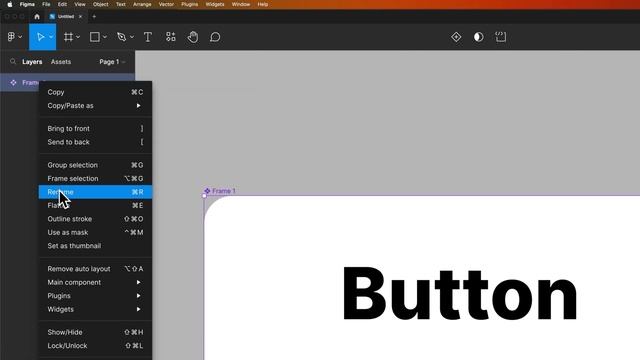Screen dimensions: 640x360
Task: Open the Object menu
Action: (x=100, y=4)
